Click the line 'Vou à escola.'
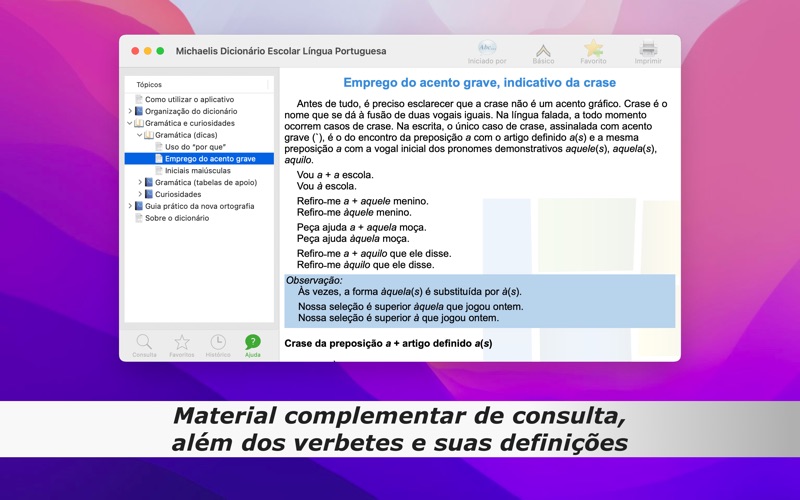Image resolution: width=800 pixels, height=500 pixels. (327, 186)
